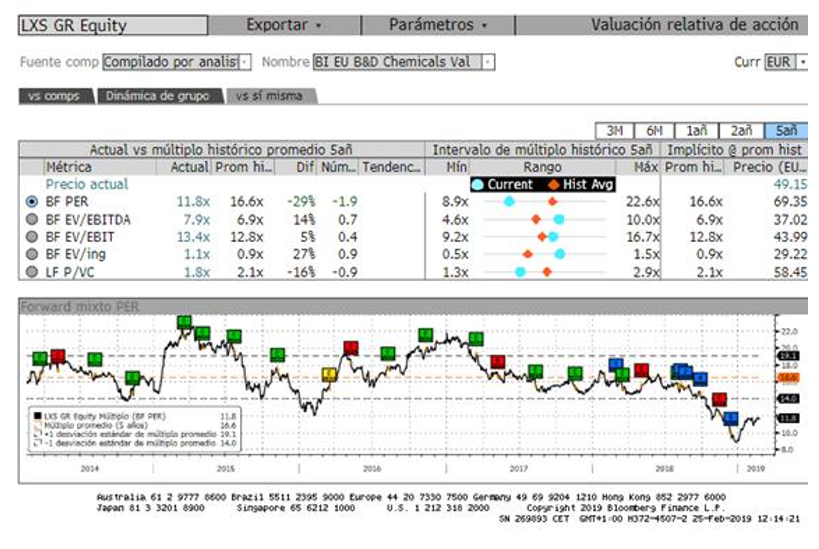819x549 pixels.
Task: Click the Compilado por analis source field
Action: pos(171,62)
